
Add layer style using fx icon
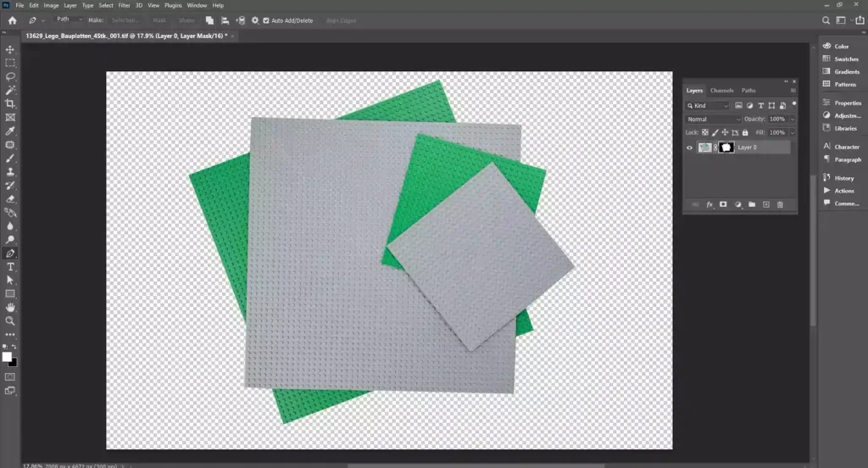[x=709, y=204]
